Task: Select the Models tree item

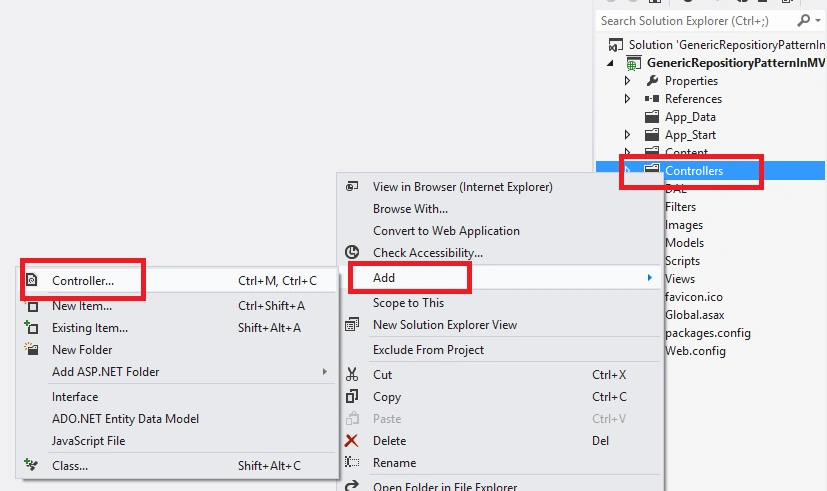Action: click(684, 243)
